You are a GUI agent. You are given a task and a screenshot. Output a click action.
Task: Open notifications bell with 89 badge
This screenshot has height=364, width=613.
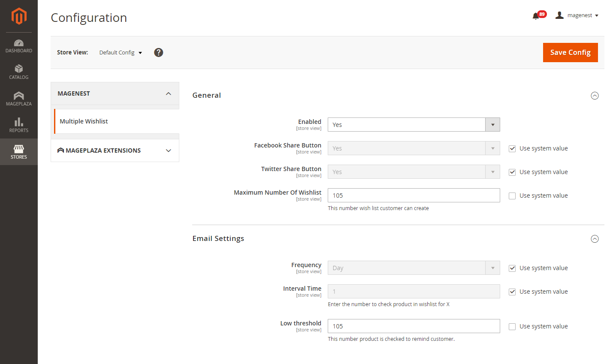coord(536,16)
